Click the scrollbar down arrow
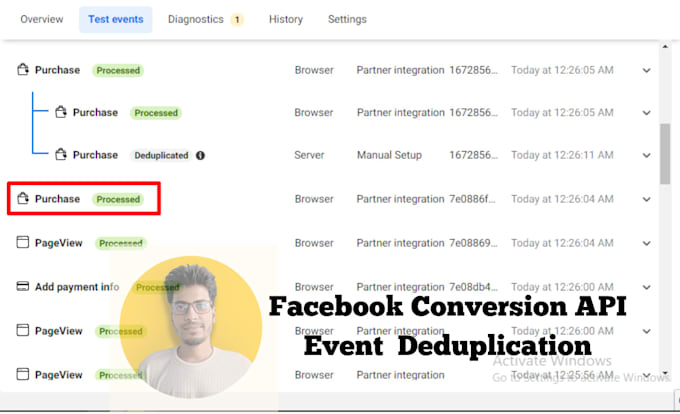The width and height of the screenshot is (680, 414). click(x=665, y=373)
